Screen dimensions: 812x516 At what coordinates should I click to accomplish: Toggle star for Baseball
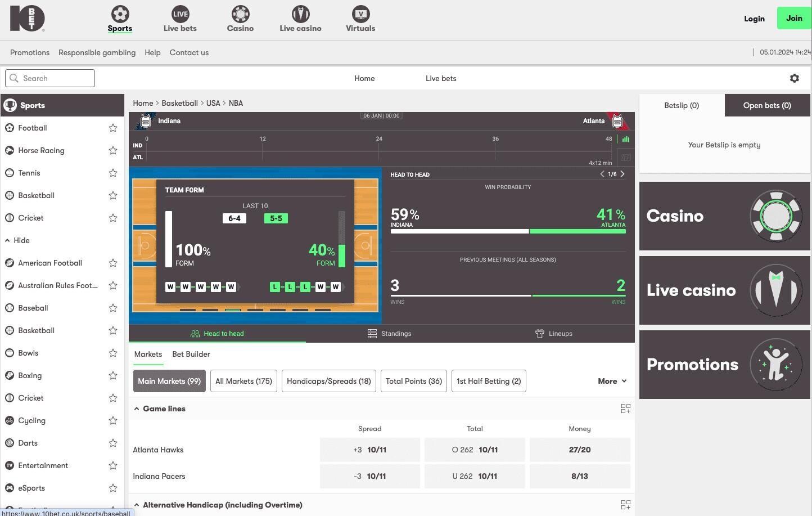pyautogui.click(x=113, y=308)
